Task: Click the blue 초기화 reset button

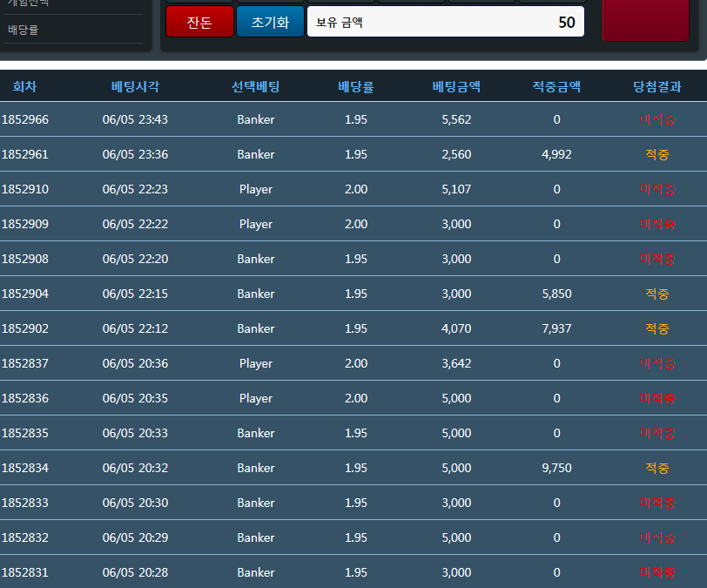Action: 270,22
